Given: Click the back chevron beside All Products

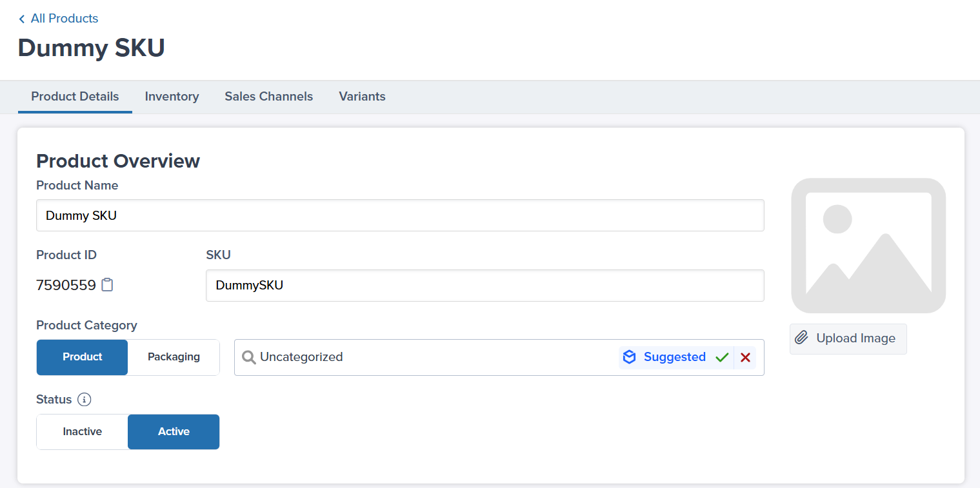Looking at the screenshot, I should [x=21, y=19].
